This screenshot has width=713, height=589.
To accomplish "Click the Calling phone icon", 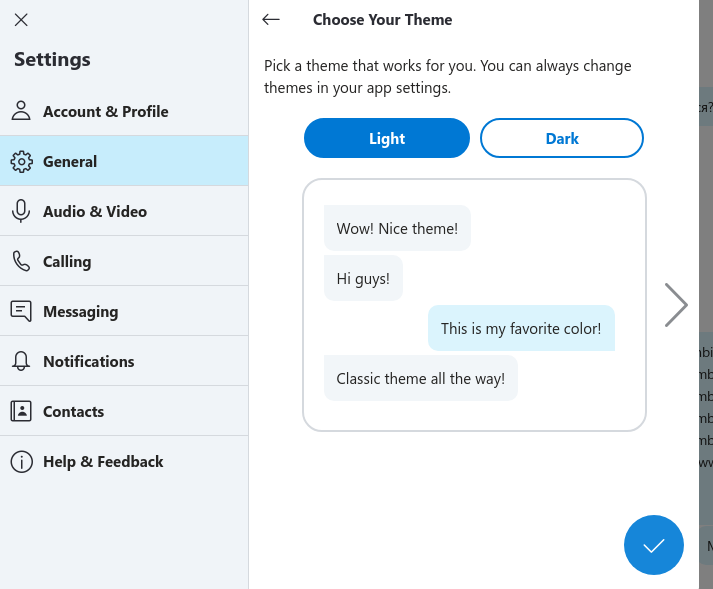I will (x=21, y=261).
